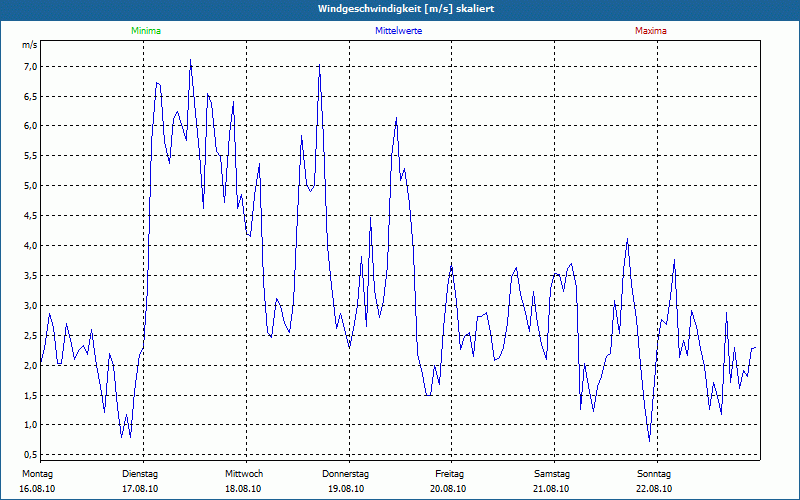The width and height of the screenshot is (800, 500).
Task: Click the 3,5 y-axis value
Action: 30,276
